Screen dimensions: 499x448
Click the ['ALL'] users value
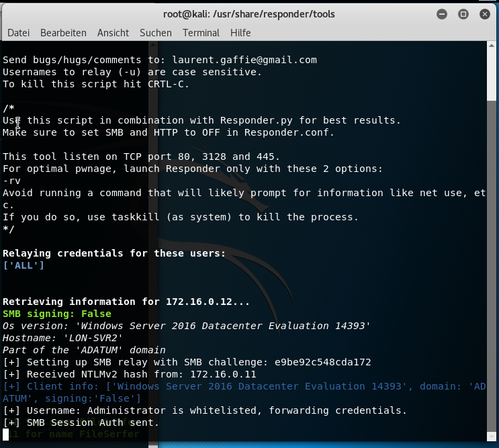point(24,265)
